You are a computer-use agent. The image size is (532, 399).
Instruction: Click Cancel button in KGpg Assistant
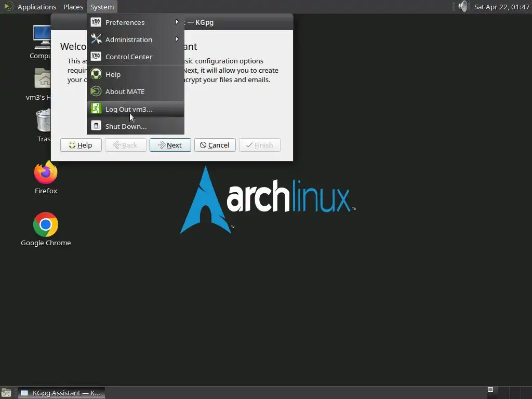215,145
